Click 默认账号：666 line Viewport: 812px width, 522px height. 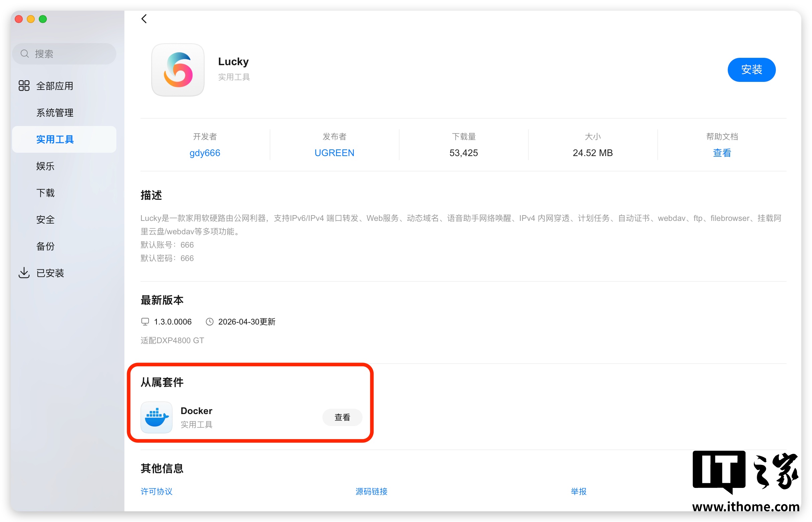click(167, 245)
